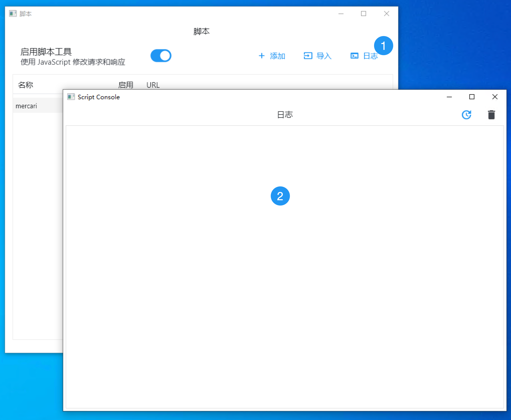This screenshot has height=420, width=511.
Task: Click the 脚本 window title bar app icon
Action: tap(13, 14)
